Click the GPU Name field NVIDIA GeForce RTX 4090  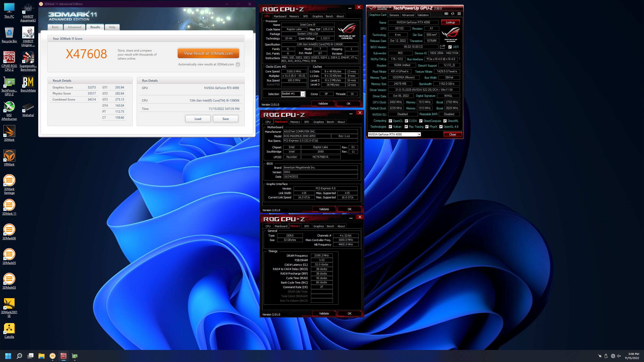point(413,22)
